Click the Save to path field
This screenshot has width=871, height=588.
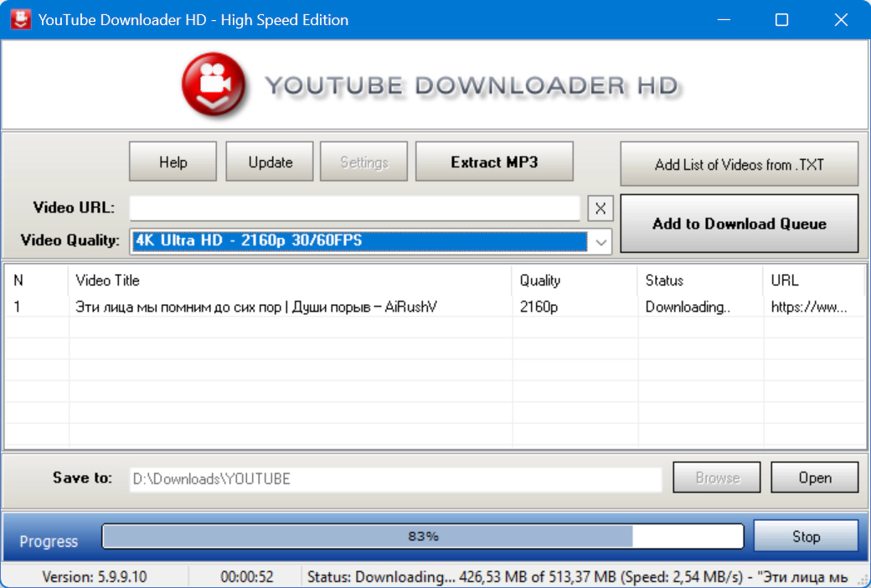[394, 479]
